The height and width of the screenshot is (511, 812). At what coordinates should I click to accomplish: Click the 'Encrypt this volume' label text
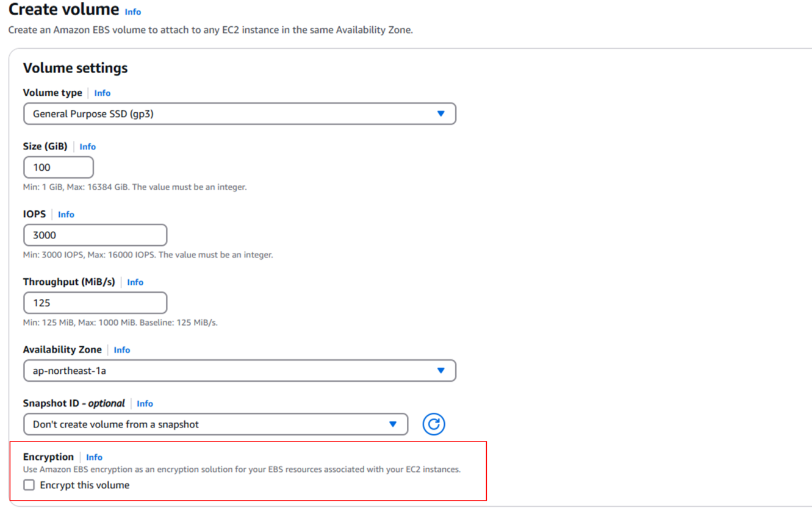[x=84, y=485]
